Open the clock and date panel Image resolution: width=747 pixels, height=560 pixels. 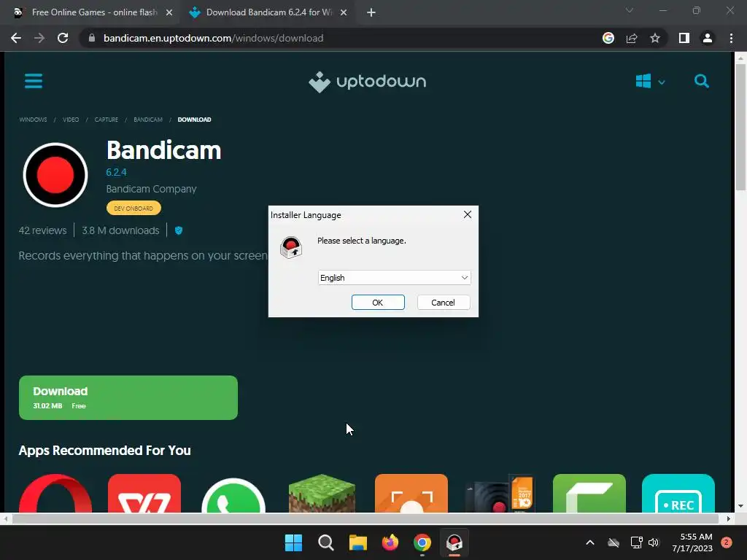click(692, 542)
